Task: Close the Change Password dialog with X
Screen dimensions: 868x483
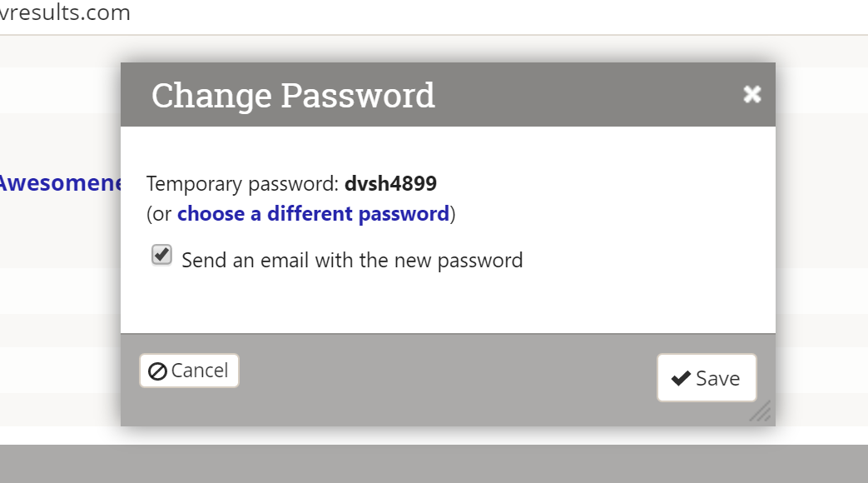Action: coord(751,94)
